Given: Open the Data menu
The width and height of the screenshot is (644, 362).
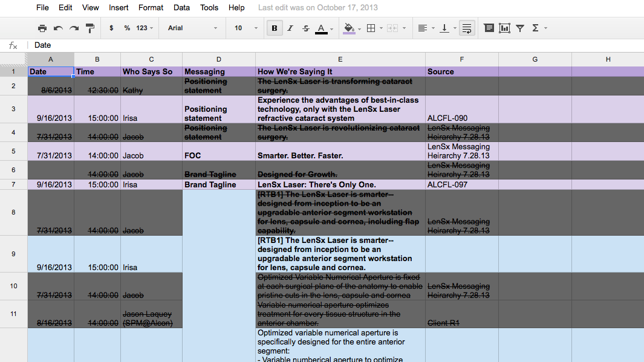Looking at the screenshot, I should 181,8.
